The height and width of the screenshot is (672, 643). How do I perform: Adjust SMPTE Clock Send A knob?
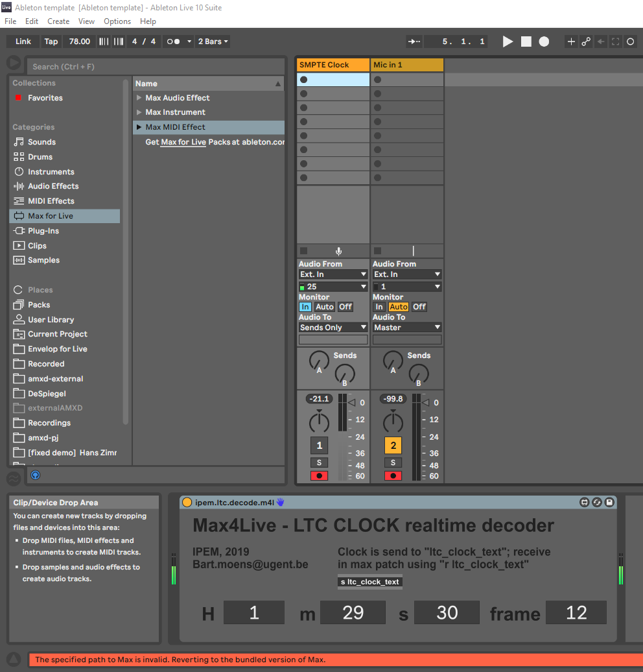pyautogui.click(x=319, y=361)
